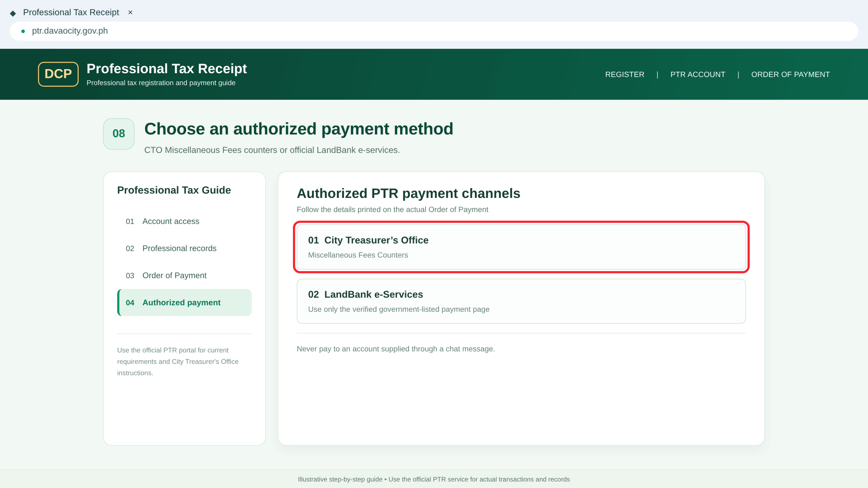Click the Professional Tax Receipt site title
This screenshot has width=868, height=488.
[167, 69]
